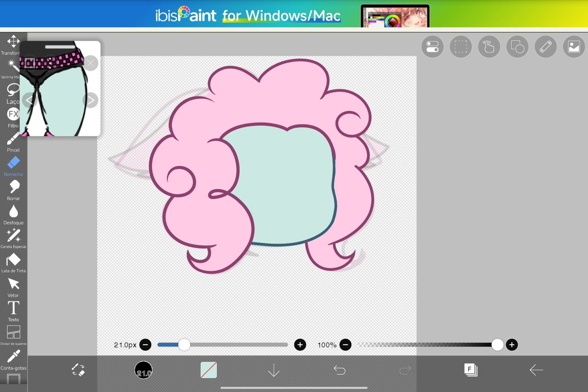Open the material image gallery
The image size is (588, 392).
click(x=574, y=47)
